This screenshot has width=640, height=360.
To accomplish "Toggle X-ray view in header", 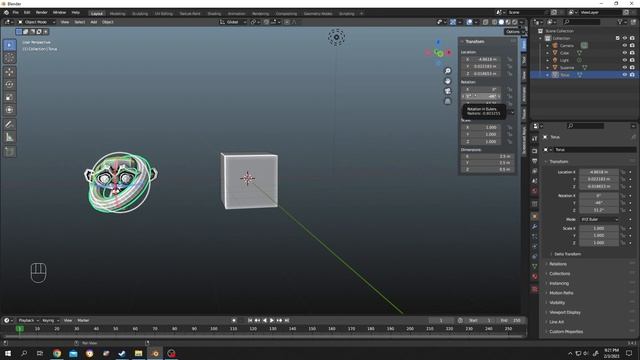I will click(x=485, y=22).
